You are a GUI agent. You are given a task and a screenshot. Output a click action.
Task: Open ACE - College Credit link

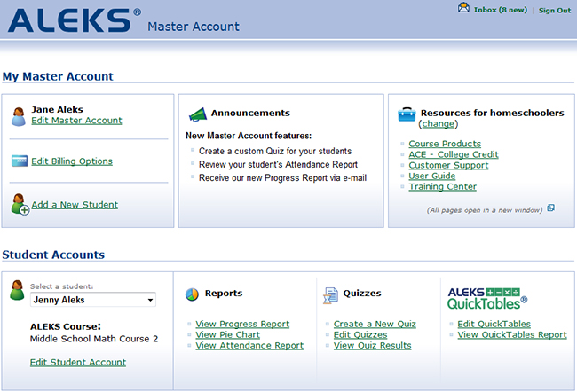(x=454, y=154)
